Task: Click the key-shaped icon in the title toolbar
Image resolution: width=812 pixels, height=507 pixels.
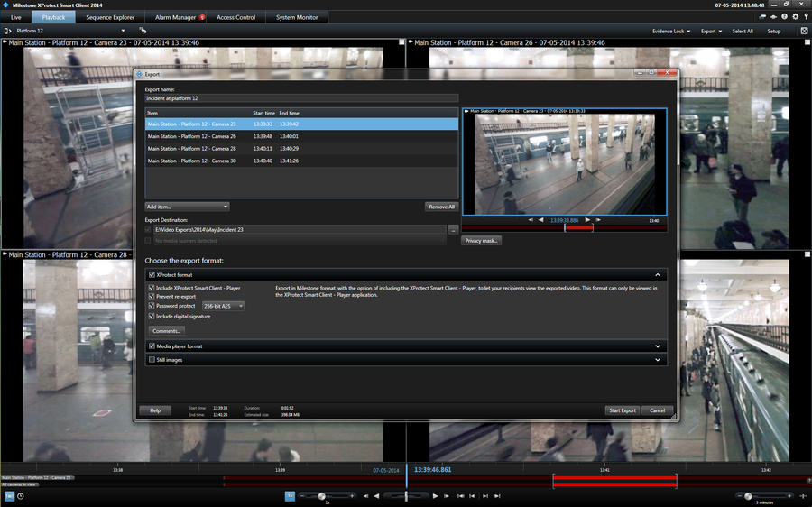Action: pos(806,17)
